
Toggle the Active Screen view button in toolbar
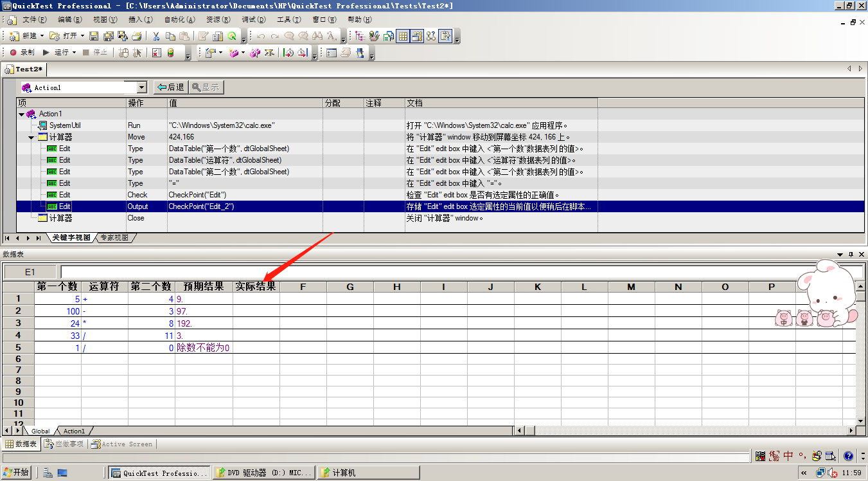click(417, 36)
